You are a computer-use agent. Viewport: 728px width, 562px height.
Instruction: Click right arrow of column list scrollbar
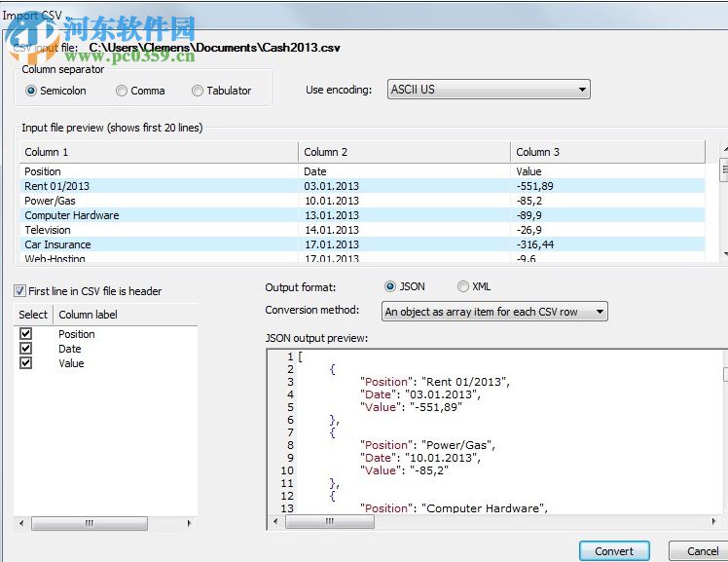(189, 523)
